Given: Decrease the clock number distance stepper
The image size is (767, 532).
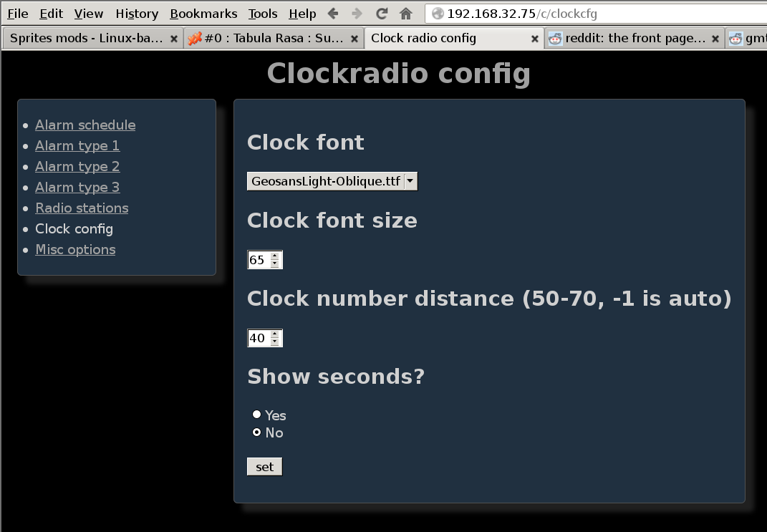Looking at the screenshot, I should pyautogui.click(x=275, y=342).
